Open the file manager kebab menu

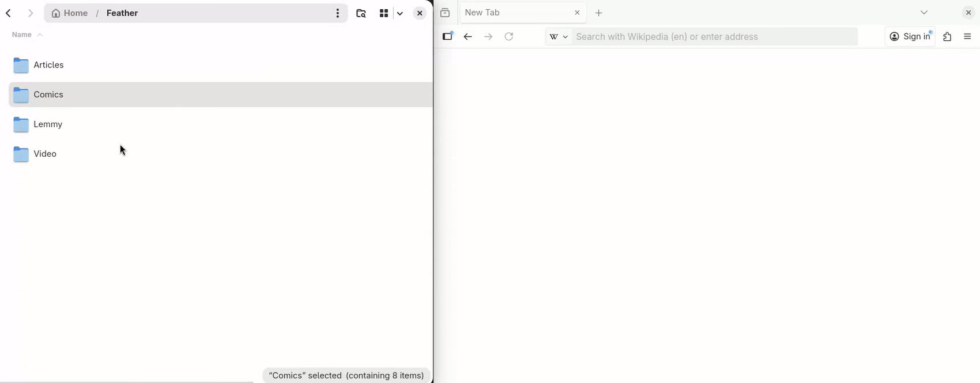click(x=338, y=13)
